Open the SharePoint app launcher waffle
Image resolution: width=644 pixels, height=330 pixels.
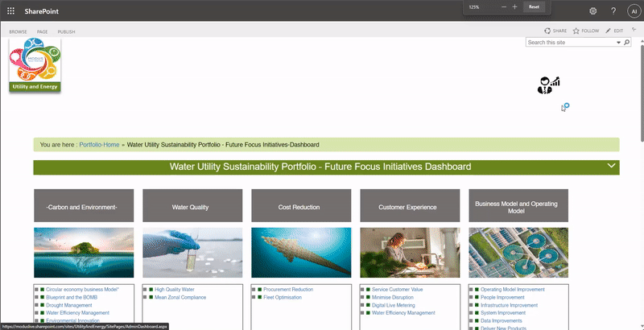pos(10,11)
